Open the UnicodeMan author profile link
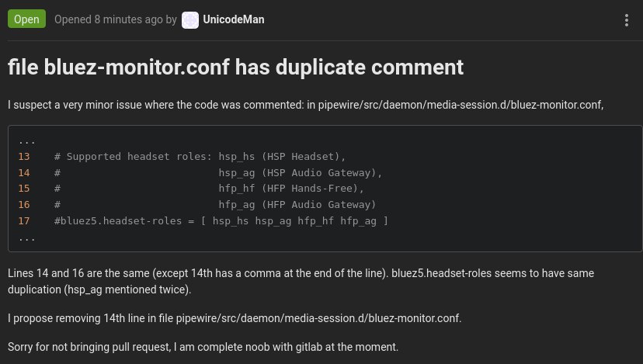This screenshot has height=364, width=643. click(x=233, y=19)
